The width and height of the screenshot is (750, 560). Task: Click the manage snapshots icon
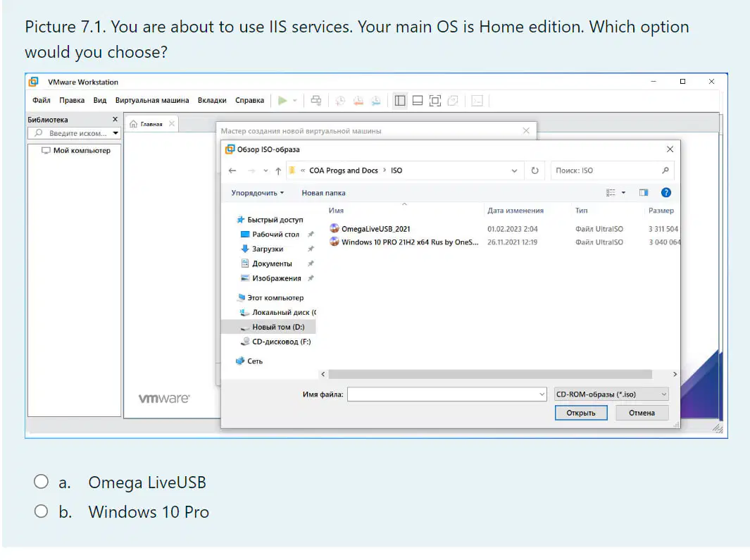[376, 101]
